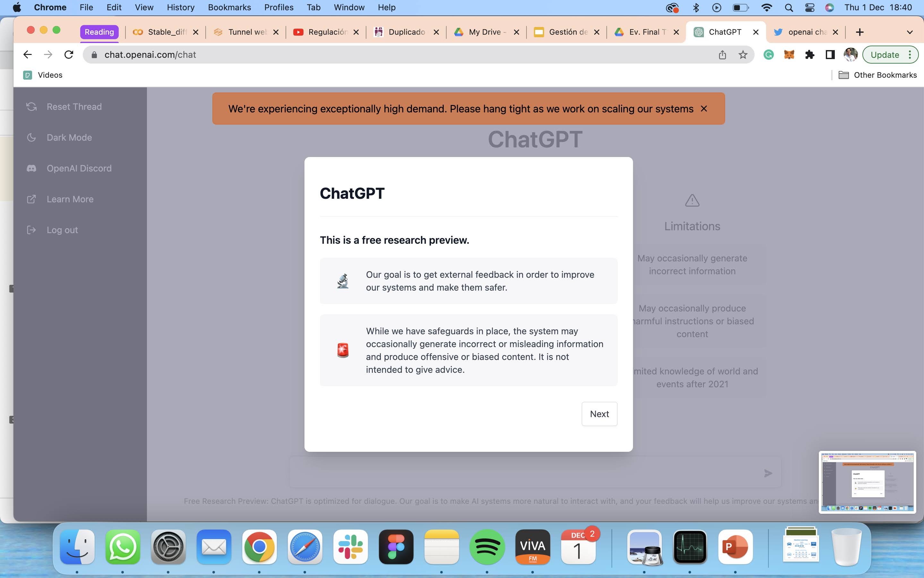
Task: Open the Videos bookmark
Action: pos(43,75)
